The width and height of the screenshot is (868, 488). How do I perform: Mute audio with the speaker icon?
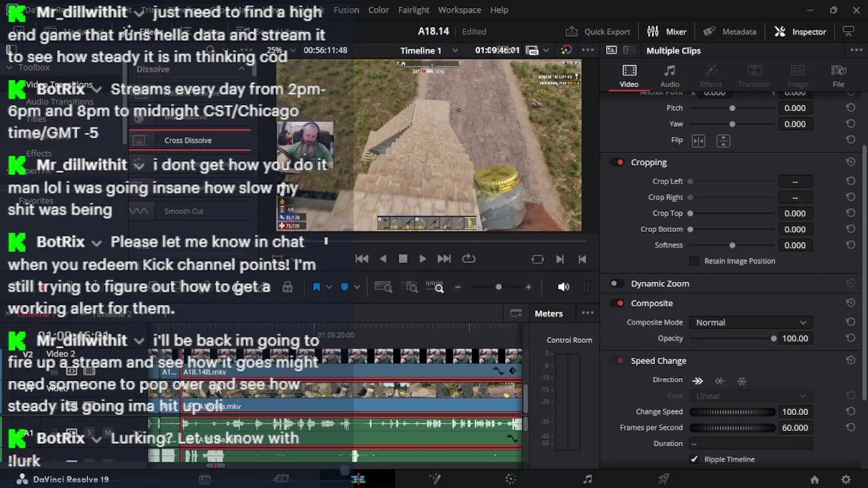tap(564, 287)
